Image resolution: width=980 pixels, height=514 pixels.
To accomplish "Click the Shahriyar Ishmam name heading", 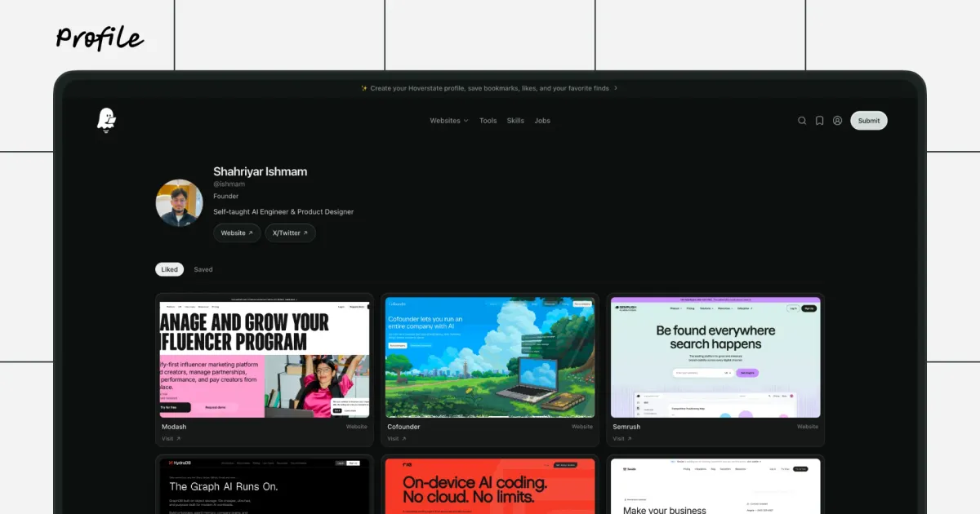I will click(261, 171).
